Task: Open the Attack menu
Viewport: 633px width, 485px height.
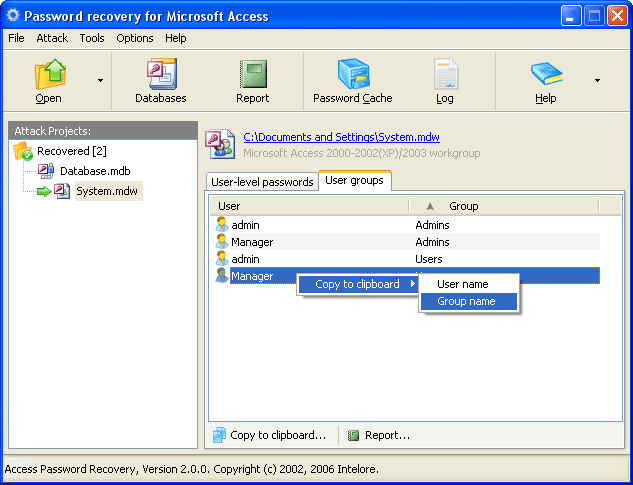Action: (52, 38)
